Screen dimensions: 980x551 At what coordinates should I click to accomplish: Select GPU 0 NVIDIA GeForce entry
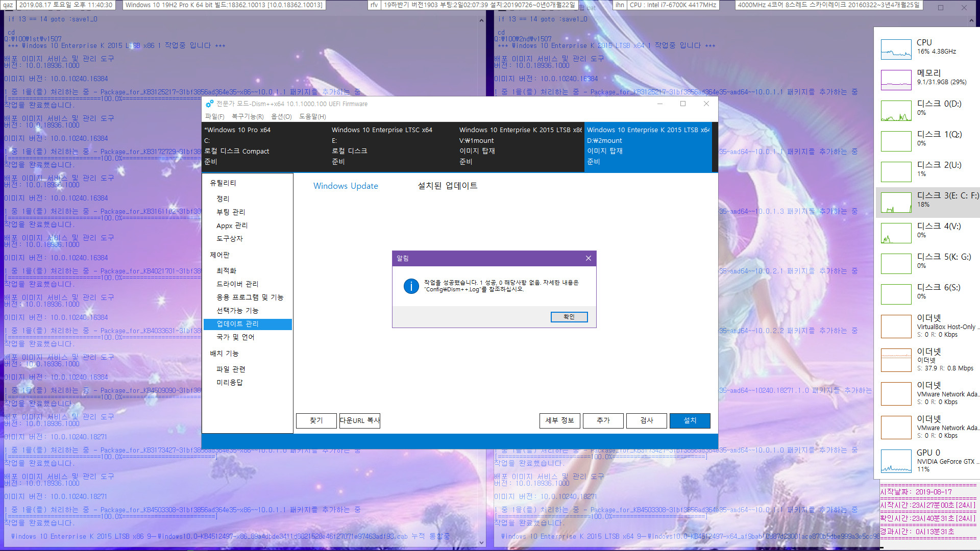tap(928, 461)
